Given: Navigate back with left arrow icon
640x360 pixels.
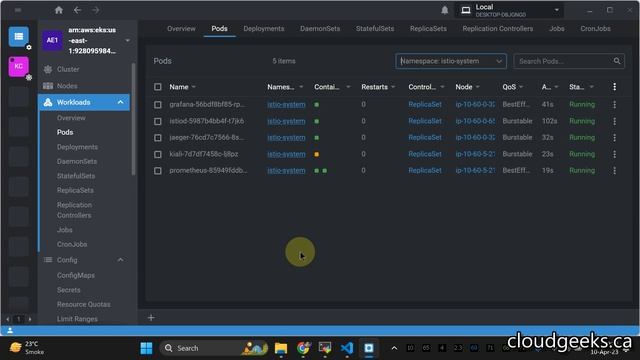Looking at the screenshot, I should tap(78, 10).
